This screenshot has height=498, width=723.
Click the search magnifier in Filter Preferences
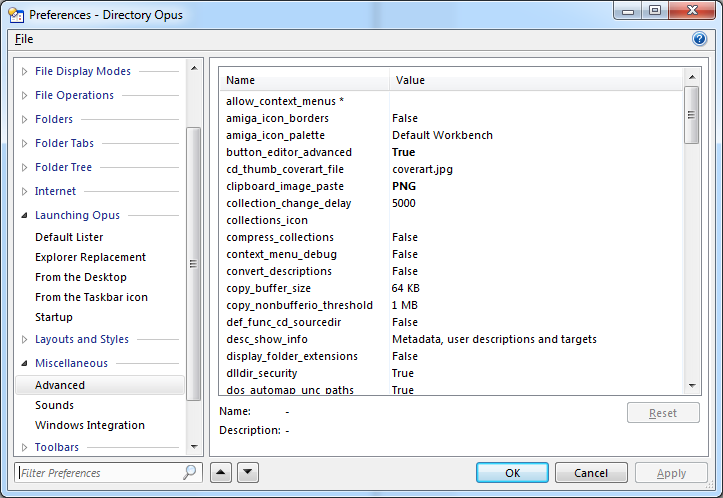tap(190, 472)
